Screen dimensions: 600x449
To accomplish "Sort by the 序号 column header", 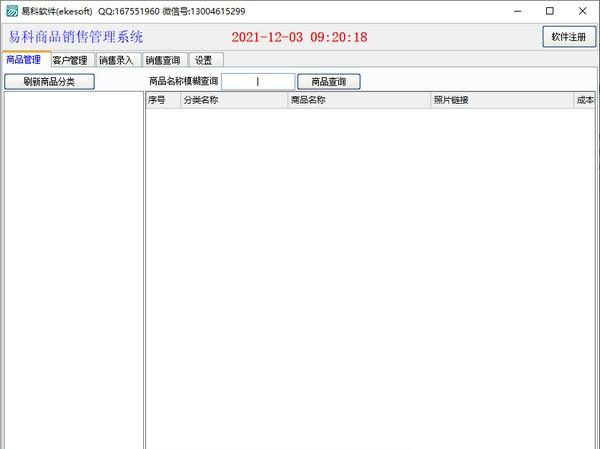I will (163, 100).
